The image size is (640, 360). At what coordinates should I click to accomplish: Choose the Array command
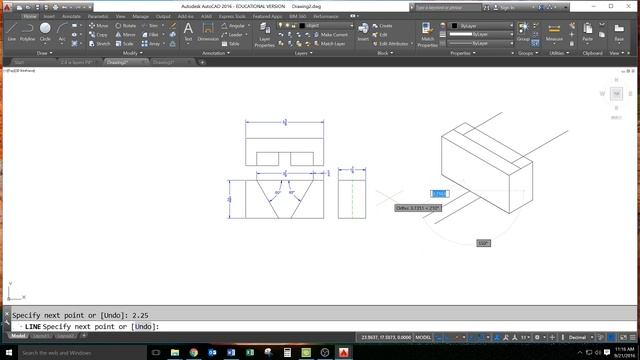pos(151,44)
